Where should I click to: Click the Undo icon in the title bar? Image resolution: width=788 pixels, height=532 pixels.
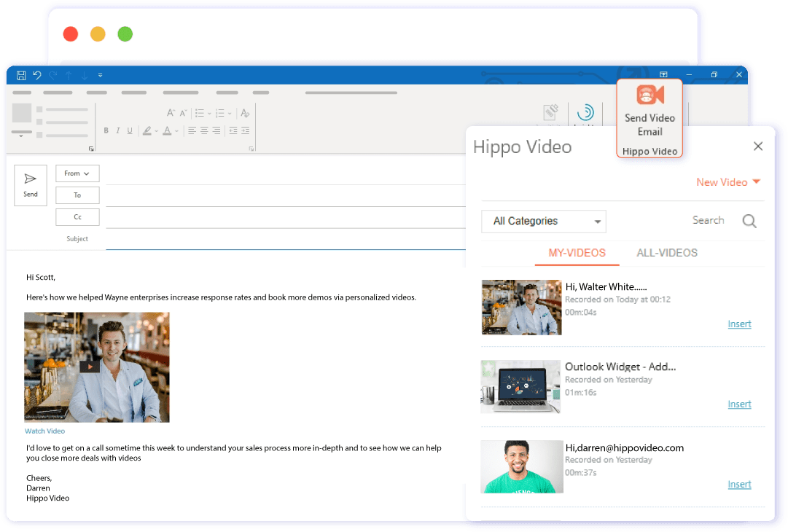point(36,74)
